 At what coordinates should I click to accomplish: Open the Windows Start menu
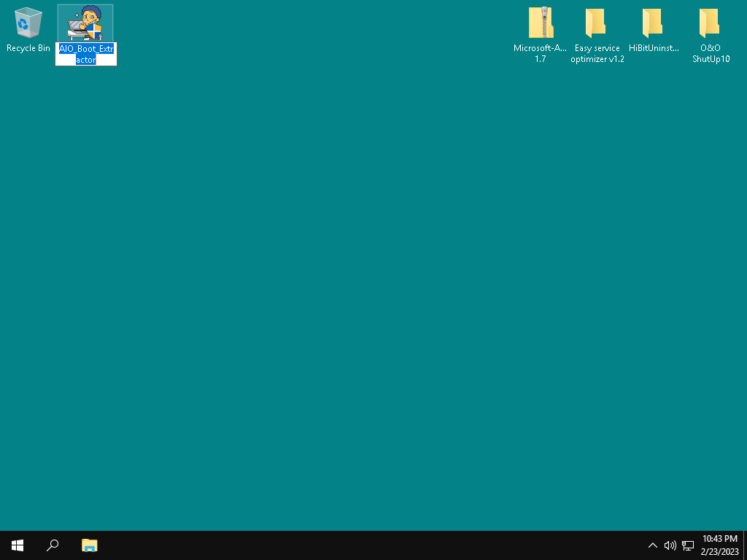(x=18, y=545)
